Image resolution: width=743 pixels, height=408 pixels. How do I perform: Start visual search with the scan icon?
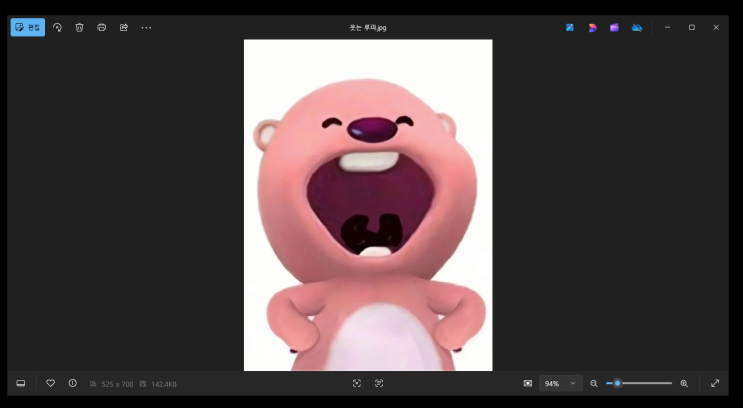(x=357, y=383)
